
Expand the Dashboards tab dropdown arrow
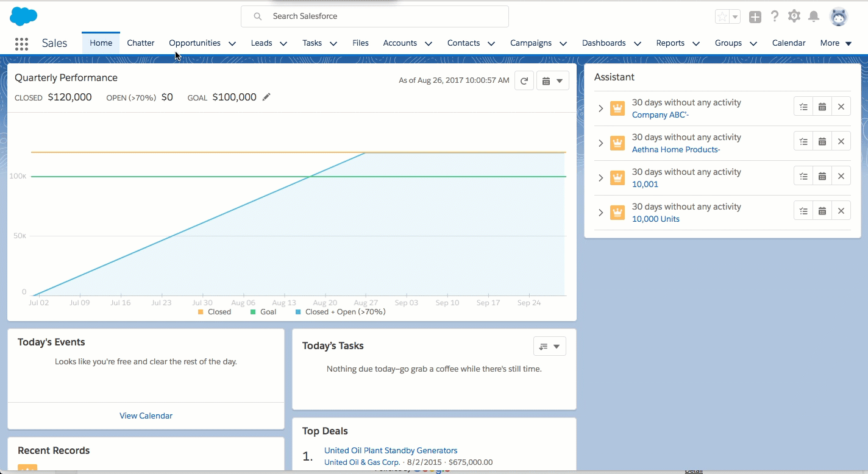pos(638,44)
